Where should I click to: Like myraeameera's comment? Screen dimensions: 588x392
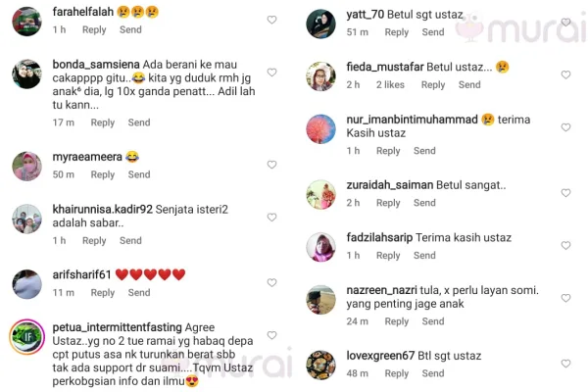[271, 165]
